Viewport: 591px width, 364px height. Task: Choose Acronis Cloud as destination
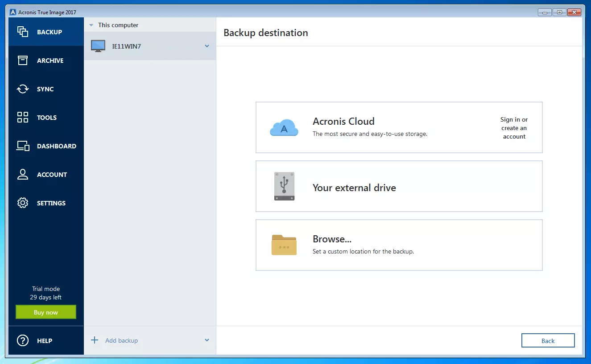tap(399, 127)
